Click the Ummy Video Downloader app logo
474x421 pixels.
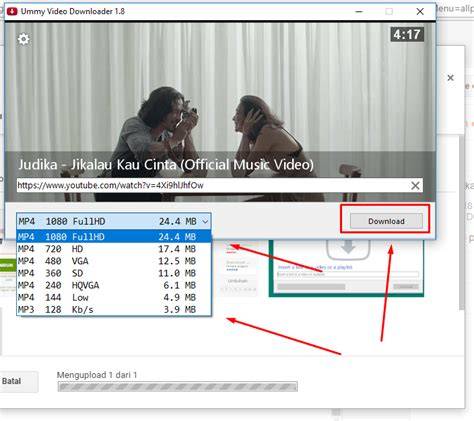[x=12, y=11]
